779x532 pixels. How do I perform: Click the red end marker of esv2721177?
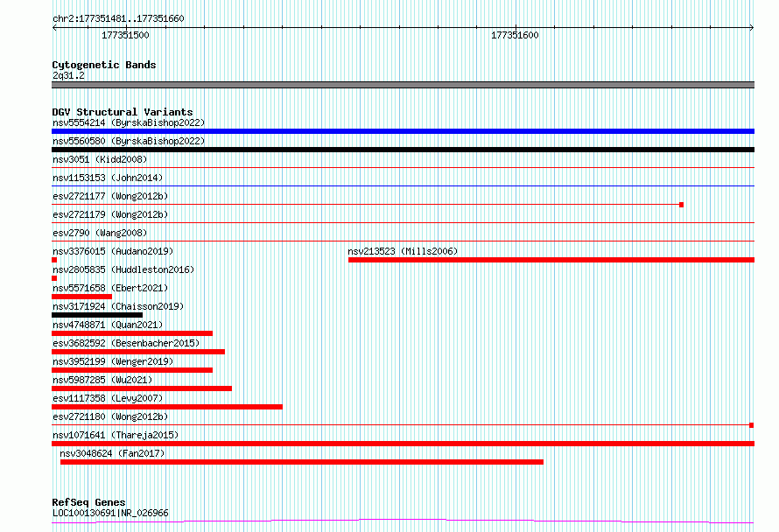click(x=681, y=205)
